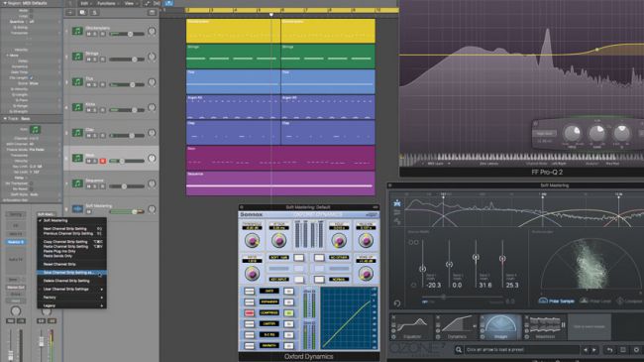Click the Ozone preset name field
This screenshot has width=644, height=362.
point(521,350)
